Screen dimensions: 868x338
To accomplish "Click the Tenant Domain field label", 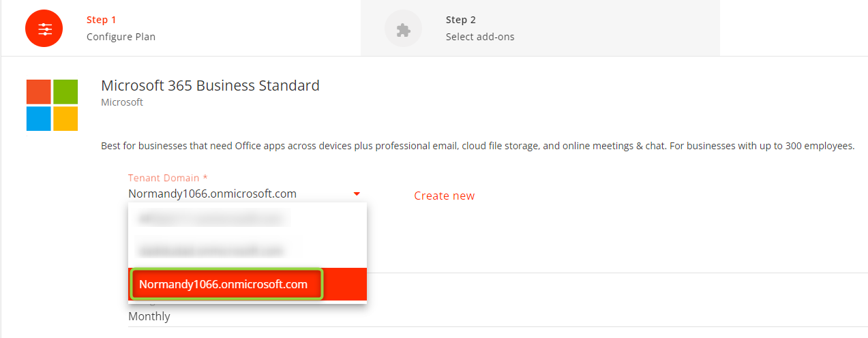I will 168,178.
